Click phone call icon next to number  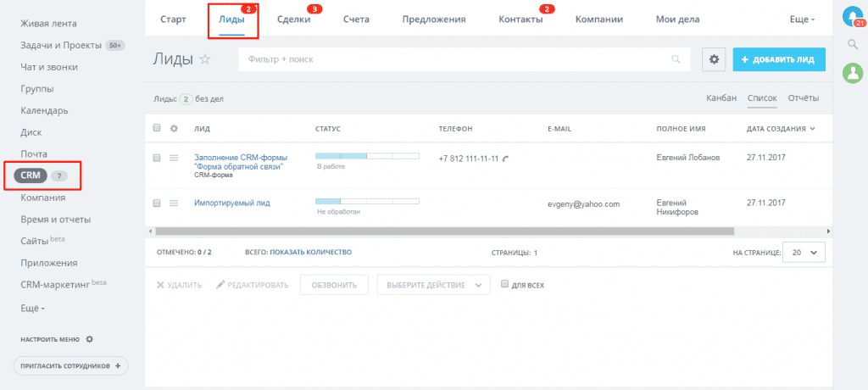click(x=506, y=159)
